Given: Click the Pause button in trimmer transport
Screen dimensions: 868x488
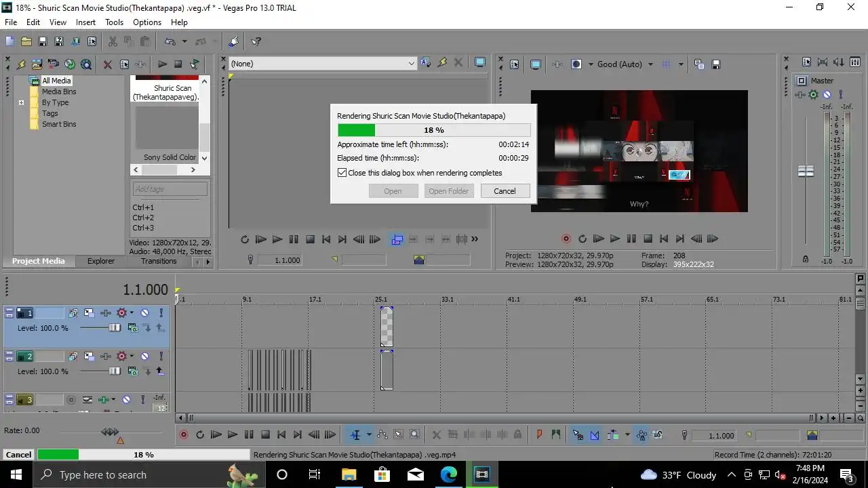Looking at the screenshot, I should [294, 239].
